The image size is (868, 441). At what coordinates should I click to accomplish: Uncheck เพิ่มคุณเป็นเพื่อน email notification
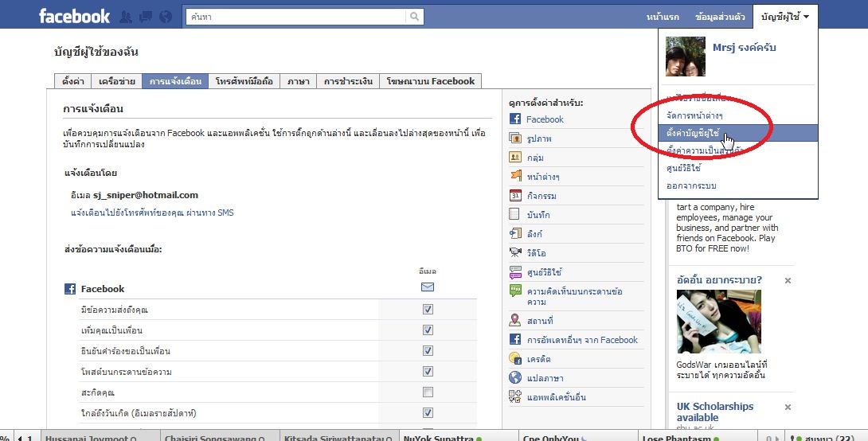[428, 330]
